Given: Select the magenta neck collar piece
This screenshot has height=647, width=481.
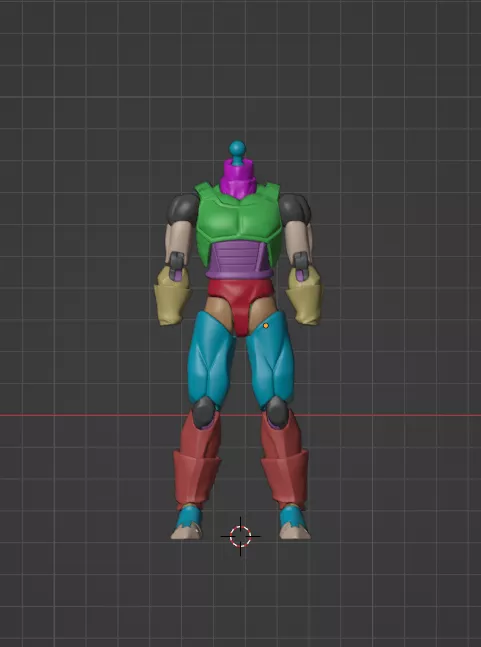Looking at the screenshot, I should click(x=238, y=179).
